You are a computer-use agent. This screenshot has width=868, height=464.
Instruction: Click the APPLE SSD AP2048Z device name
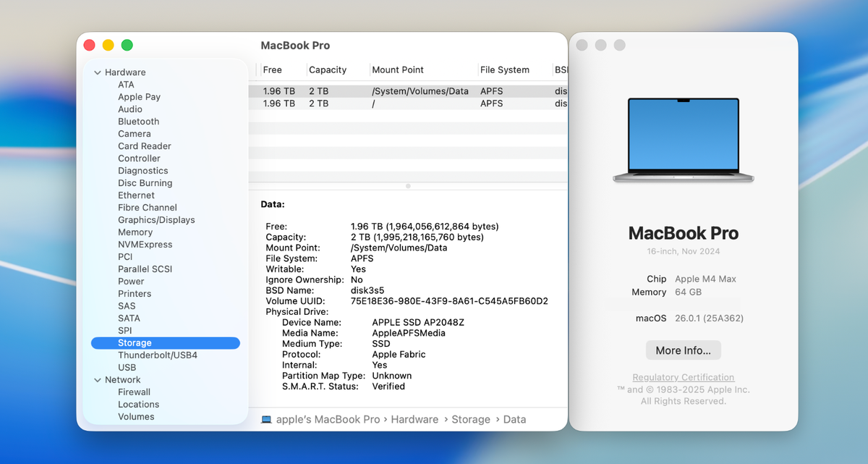(x=418, y=323)
